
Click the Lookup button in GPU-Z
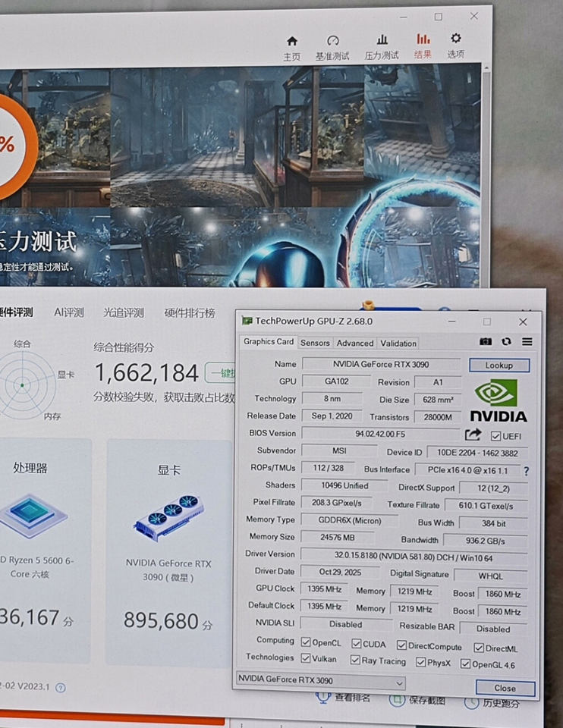pos(499,366)
